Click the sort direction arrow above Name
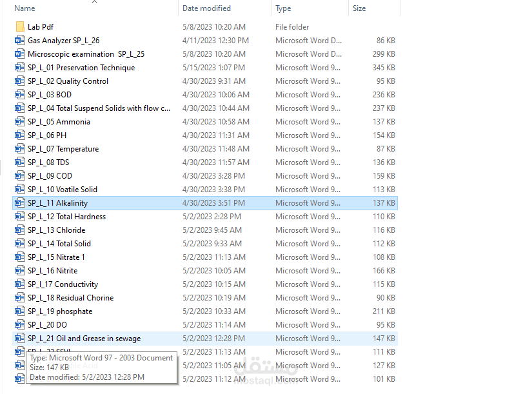The image size is (532, 394). [x=94, y=2]
